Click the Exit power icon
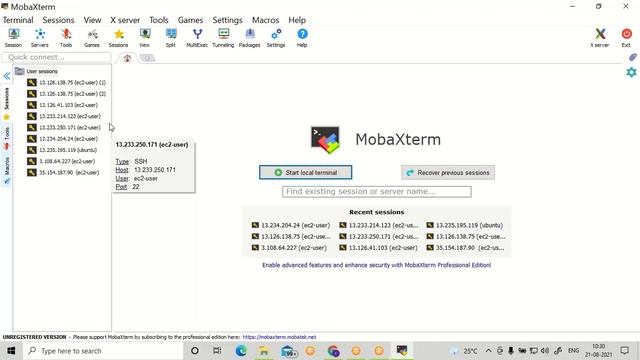The height and width of the screenshot is (360, 640). (x=626, y=38)
